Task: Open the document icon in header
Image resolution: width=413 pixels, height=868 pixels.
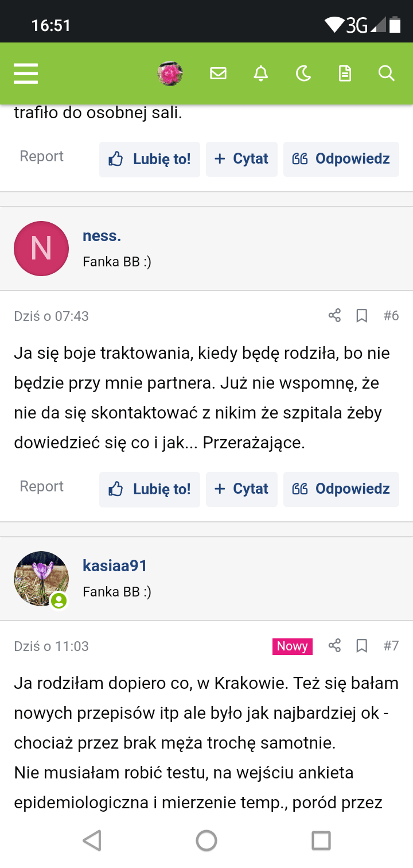Action: tap(345, 73)
